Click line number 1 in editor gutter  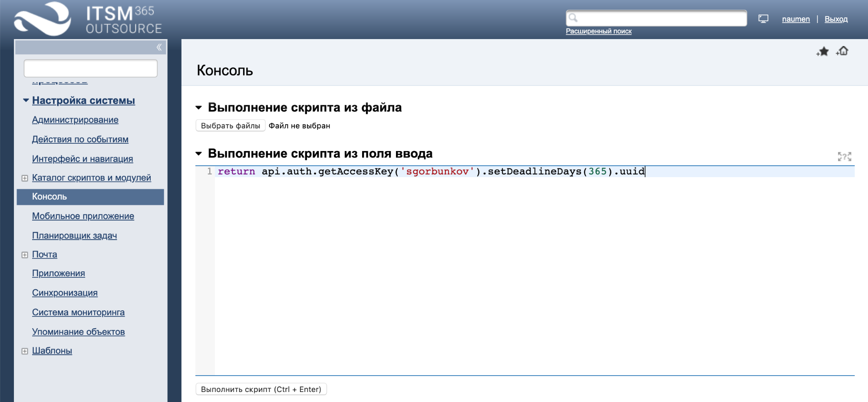click(x=209, y=171)
